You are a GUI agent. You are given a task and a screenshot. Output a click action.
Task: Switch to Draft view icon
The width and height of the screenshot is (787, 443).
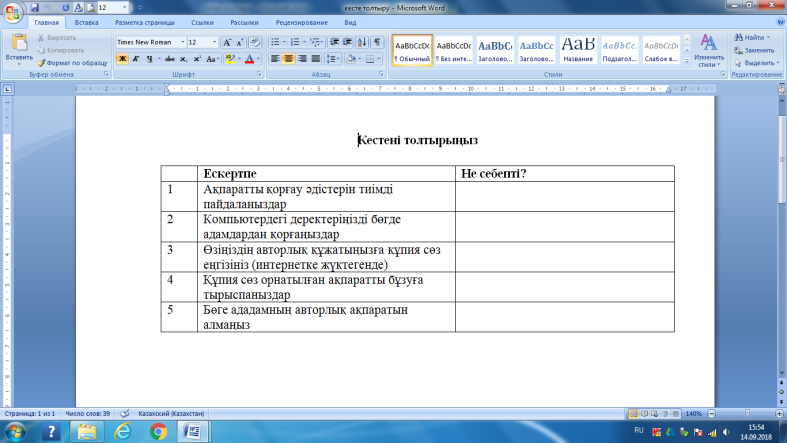point(676,414)
